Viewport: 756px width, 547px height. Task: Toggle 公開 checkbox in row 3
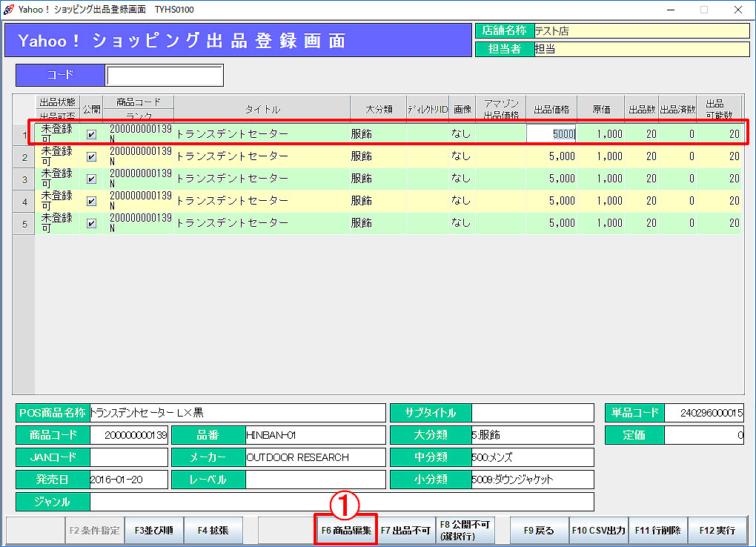click(92, 179)
